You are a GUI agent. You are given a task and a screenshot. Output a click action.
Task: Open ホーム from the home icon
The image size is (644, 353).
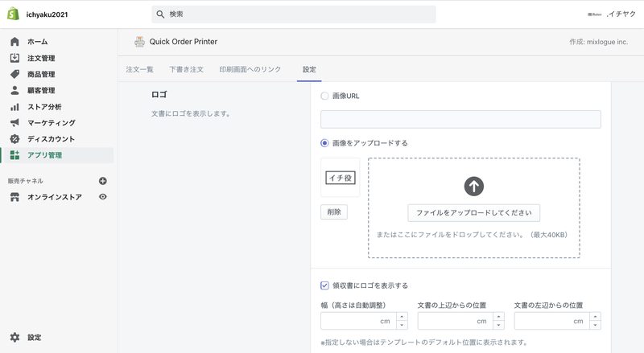[14, 42]
